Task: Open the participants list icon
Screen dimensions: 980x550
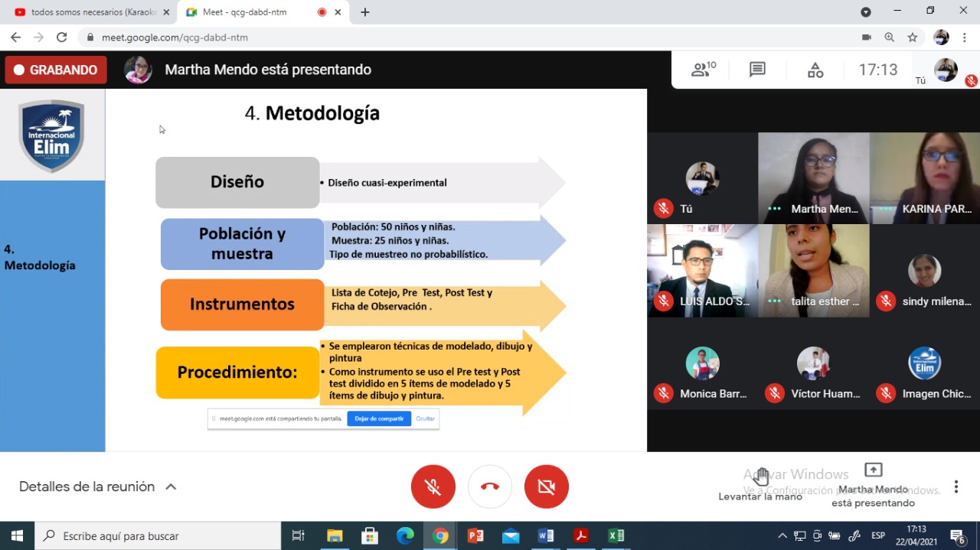Action: pyautogui.click(x=704, y=70)
